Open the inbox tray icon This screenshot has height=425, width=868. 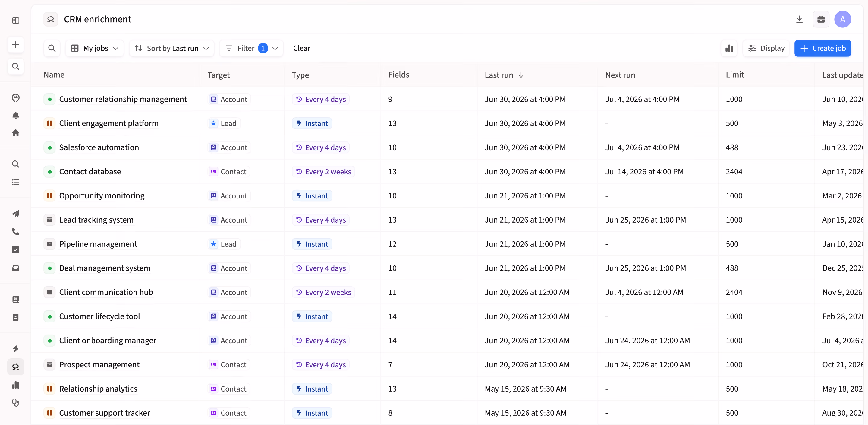15,268
